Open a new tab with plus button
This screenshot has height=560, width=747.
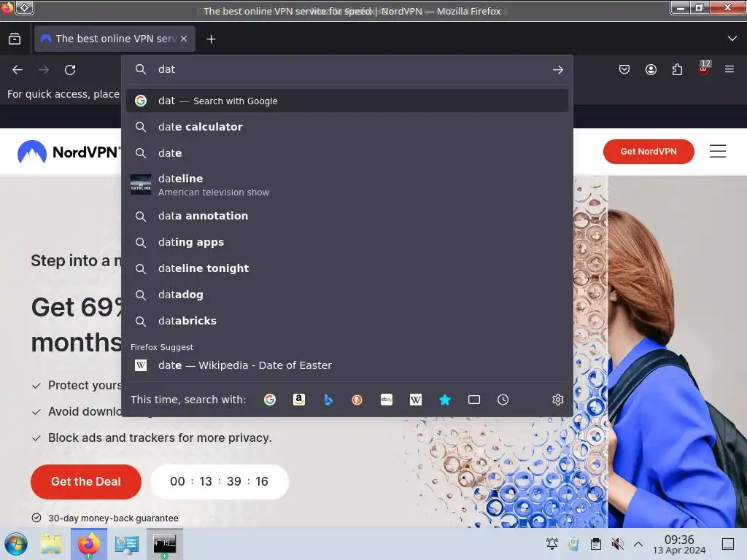211,39
